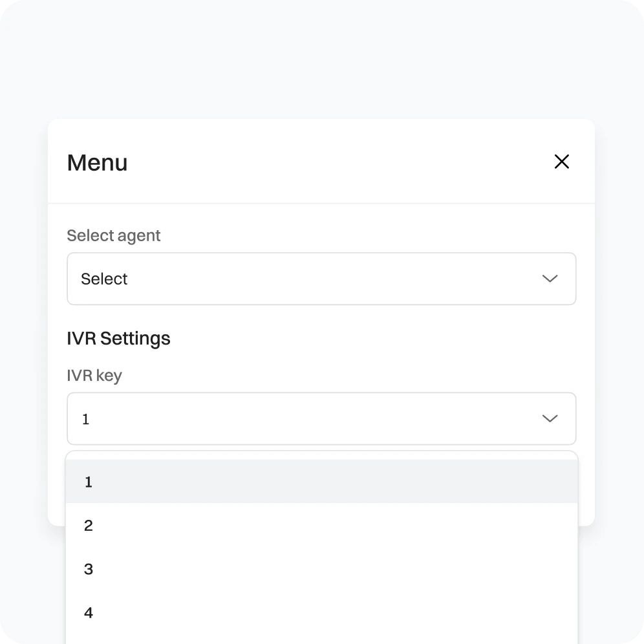This screenshot has width=644, height=644.
Task: Select option 2 from IVR key list
Action: click(321, 526)
